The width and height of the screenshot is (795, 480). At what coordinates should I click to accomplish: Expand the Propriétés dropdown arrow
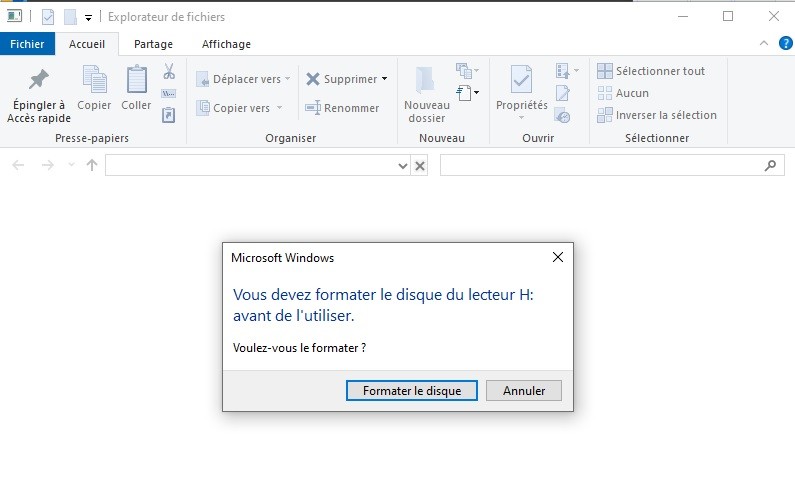click(521, 118)
